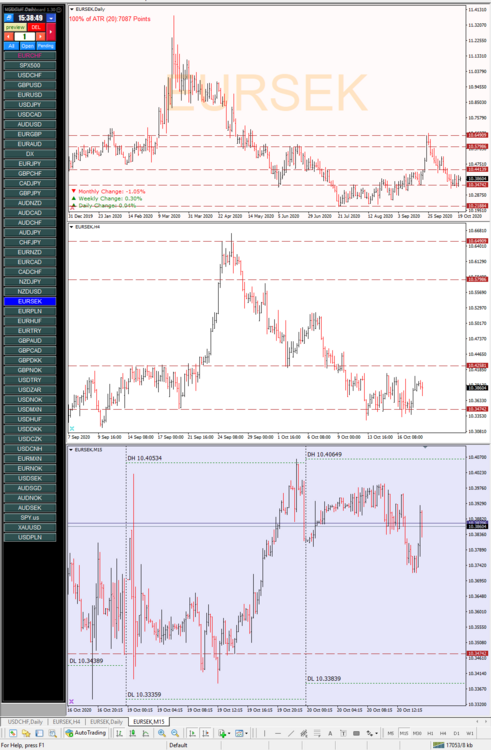Screen dimensions: 491x750
Task: Open the EURSEK,Daily chart tab
Action: tap(106, 722)
